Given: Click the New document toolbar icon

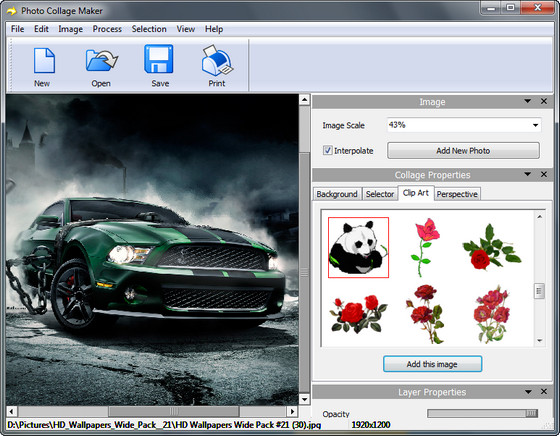Looking at the screenshot, I should 44,61.
